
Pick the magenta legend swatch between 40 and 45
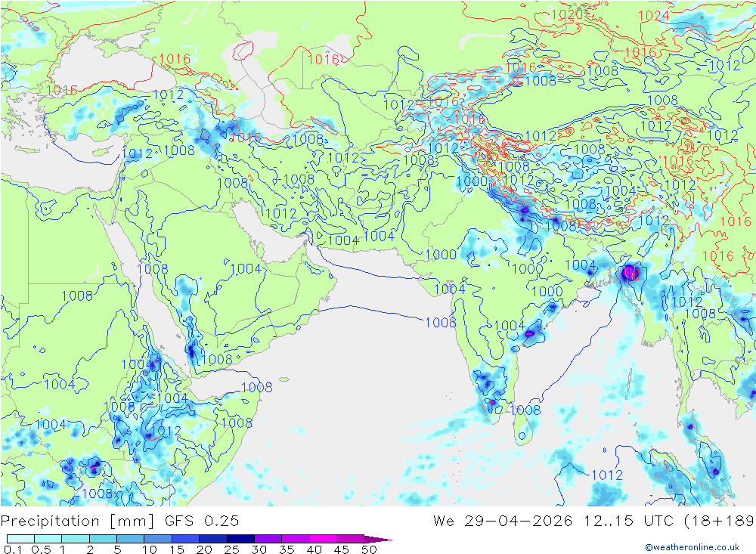[x=323, y=539]
